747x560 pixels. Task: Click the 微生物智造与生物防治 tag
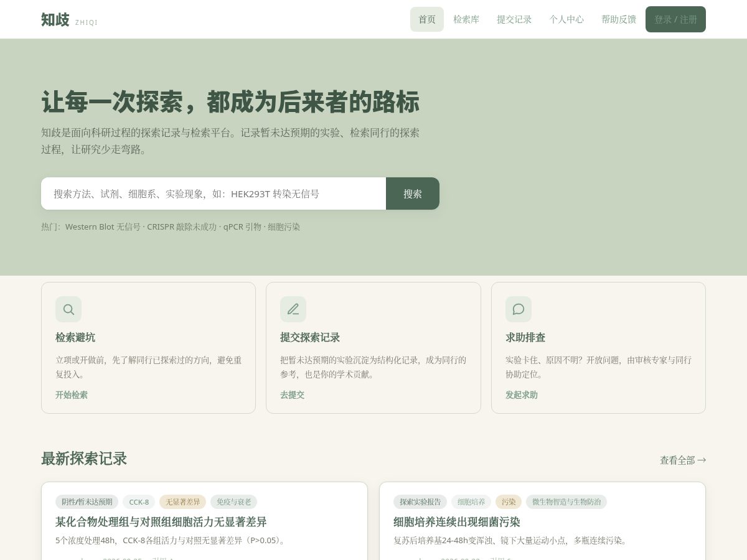pos(566,502)
